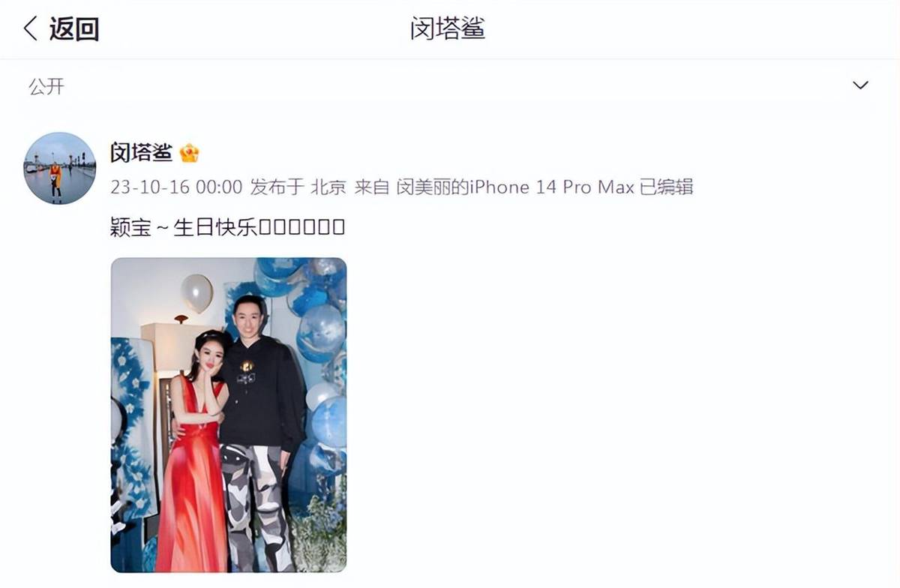Viewport: 900px width, 588px height.
Task: Open the birthday photo thumbnail
Action: [x=229, y=415]
